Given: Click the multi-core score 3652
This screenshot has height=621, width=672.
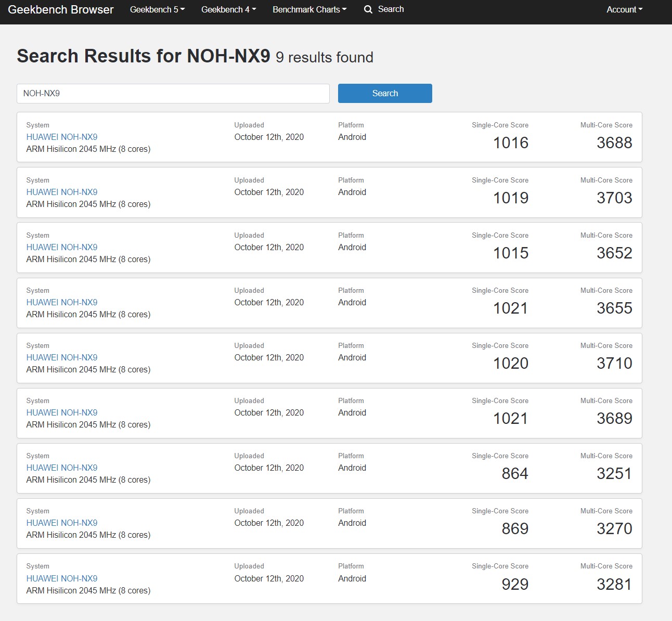Looking at the screenshot, I should click(x=614, y=253).
